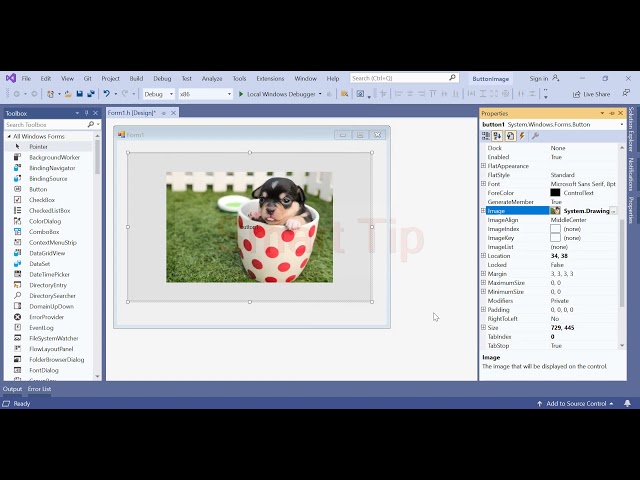Open the File menu
Image resolution: width=640 pixels, height=480 pixels.
pos(26,78)
